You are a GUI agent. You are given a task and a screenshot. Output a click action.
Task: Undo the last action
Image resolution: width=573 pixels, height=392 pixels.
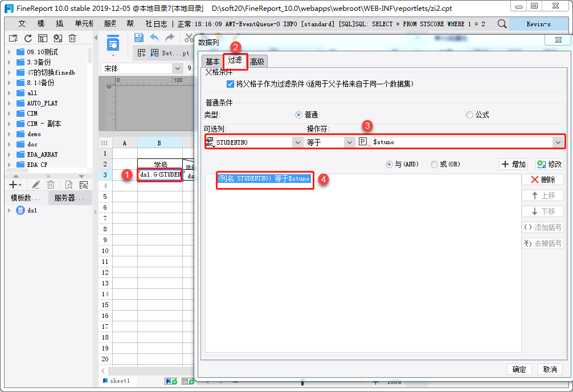coord(154,38)
